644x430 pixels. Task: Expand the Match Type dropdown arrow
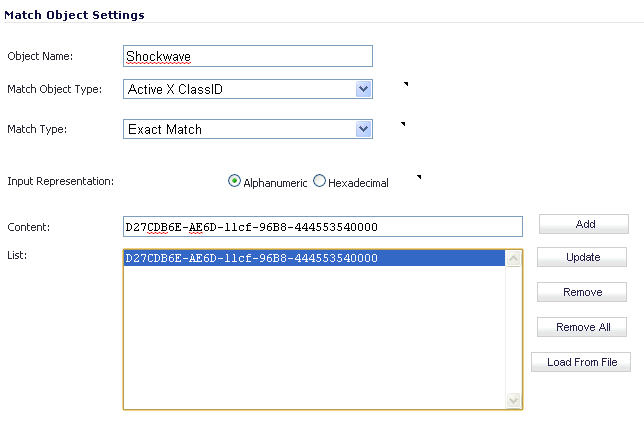[x=363, y=129]
